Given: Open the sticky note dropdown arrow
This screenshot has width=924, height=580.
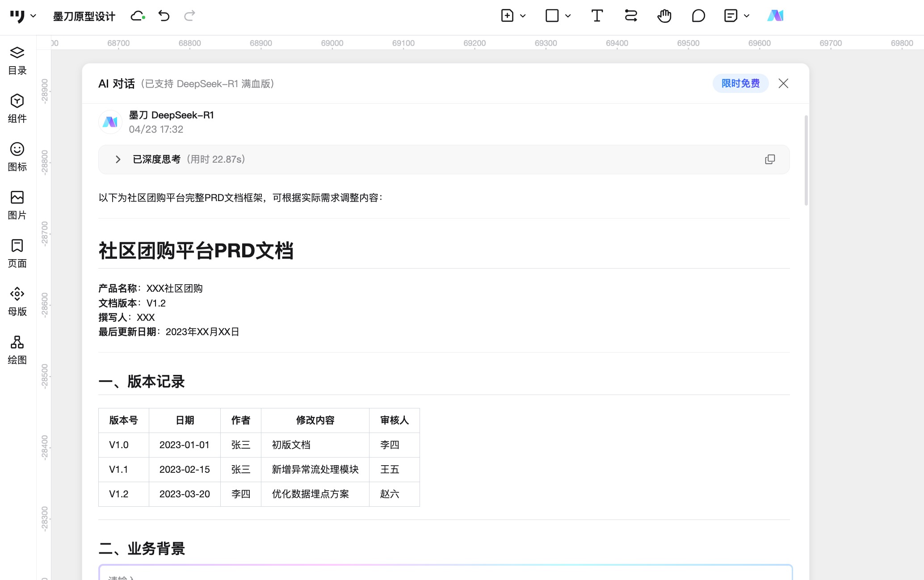Looking at the screenshot, I should point(746,16).
